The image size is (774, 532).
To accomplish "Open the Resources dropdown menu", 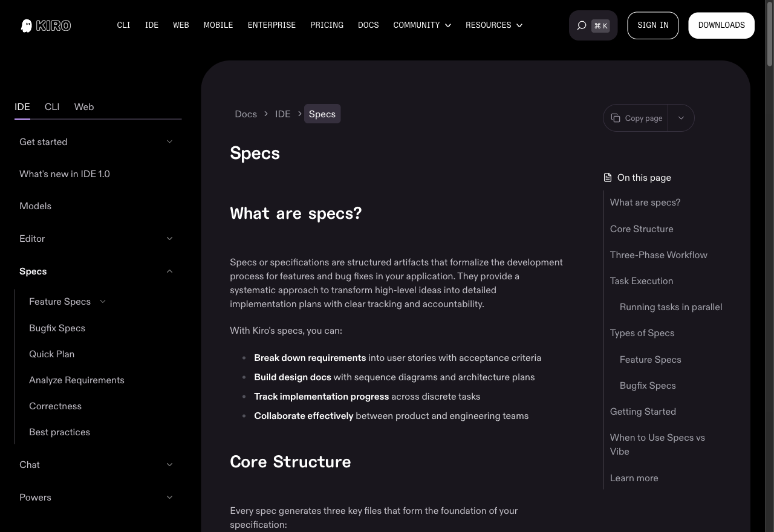I will point(494,25).
